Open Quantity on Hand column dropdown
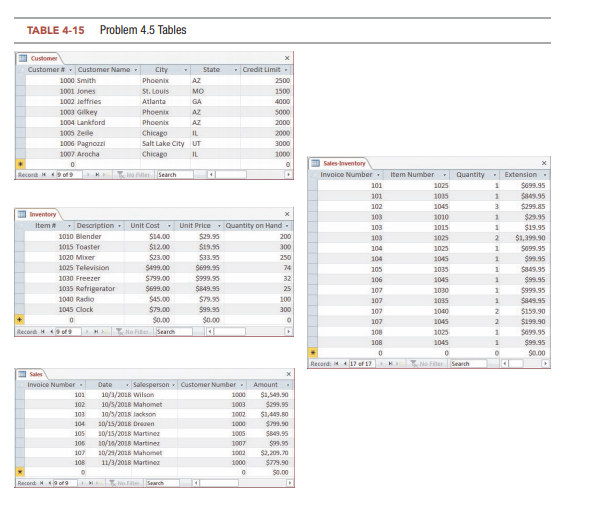 tap(287, 226)
